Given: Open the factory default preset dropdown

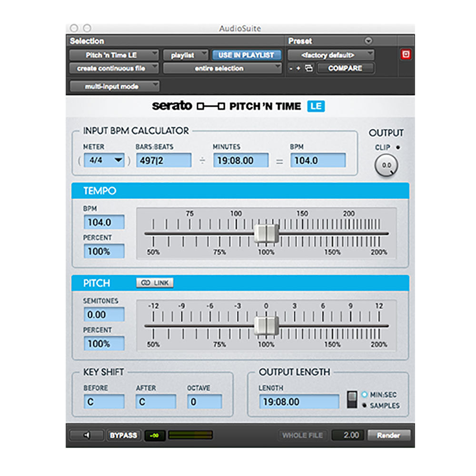Looking at the screenshot, I should click(x=331, y=55).
